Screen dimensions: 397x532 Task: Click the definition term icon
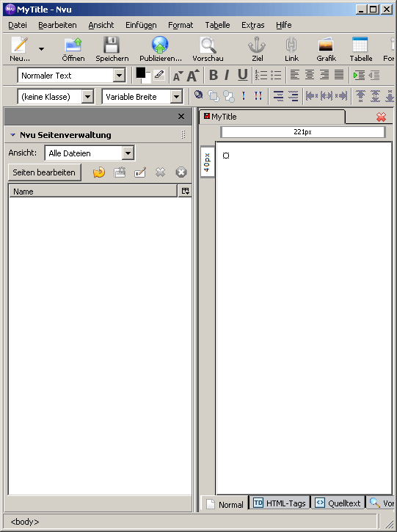(278, 96)
